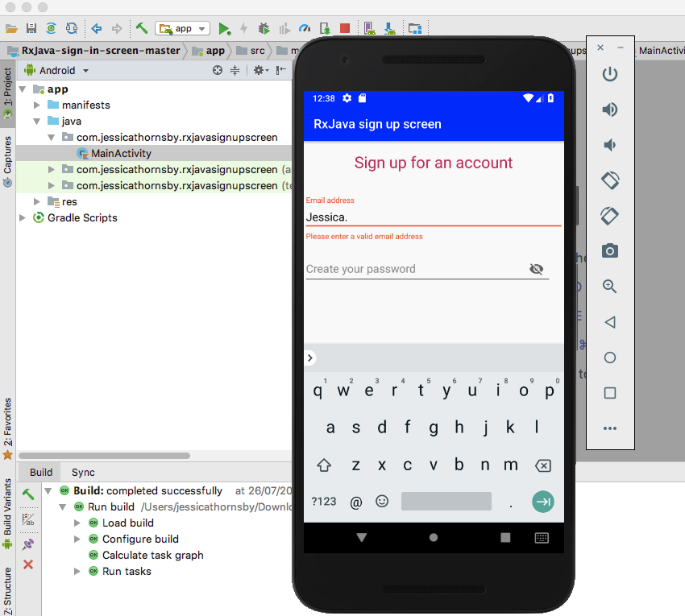685x616 pixels.
Task: Click Scroll from Source target icon
Action: click(217, 70)
